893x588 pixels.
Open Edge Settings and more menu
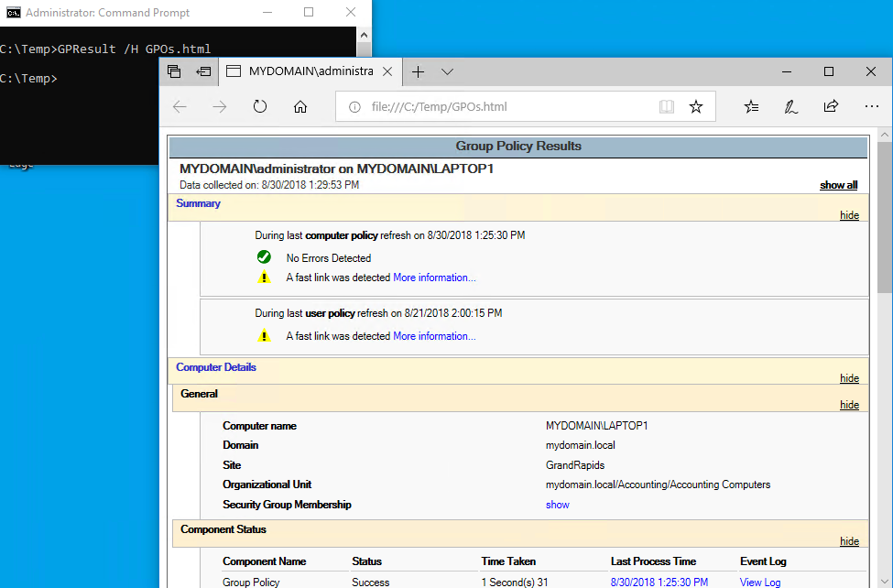click(871, 107)
